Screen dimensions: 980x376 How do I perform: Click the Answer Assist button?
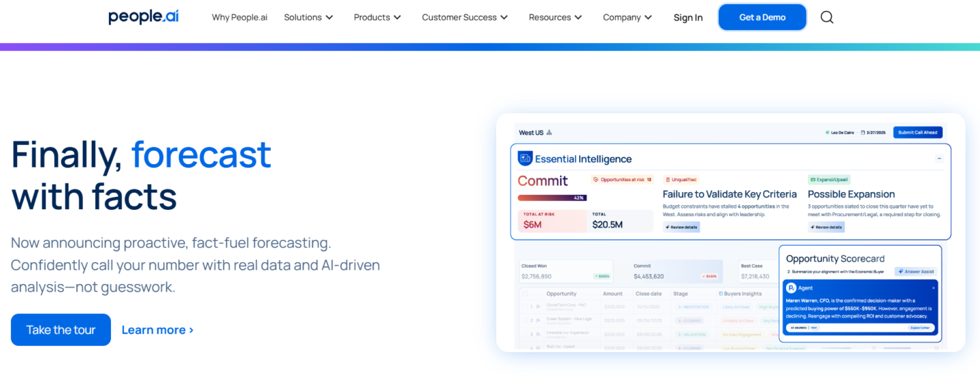pyautogui.click(x=915, y=271)
